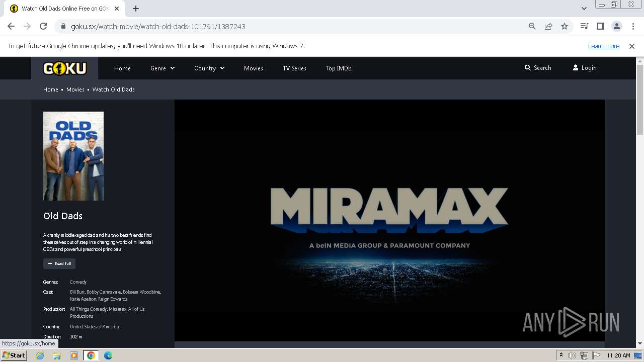This screenshot has width=644, height=362.
Task: Open Action Center flag icon
Action: [596, 355]
